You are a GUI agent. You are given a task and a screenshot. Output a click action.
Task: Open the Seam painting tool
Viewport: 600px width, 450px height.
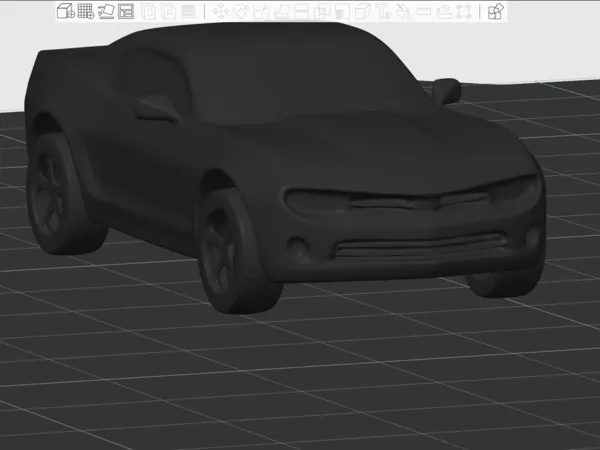pyautogui.click(x=362, y=12)
